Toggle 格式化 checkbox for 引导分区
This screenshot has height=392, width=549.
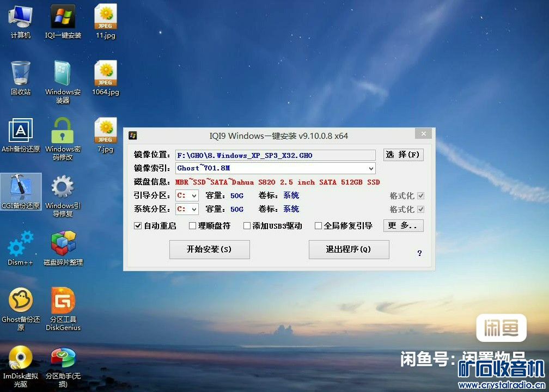coord(421,195)
